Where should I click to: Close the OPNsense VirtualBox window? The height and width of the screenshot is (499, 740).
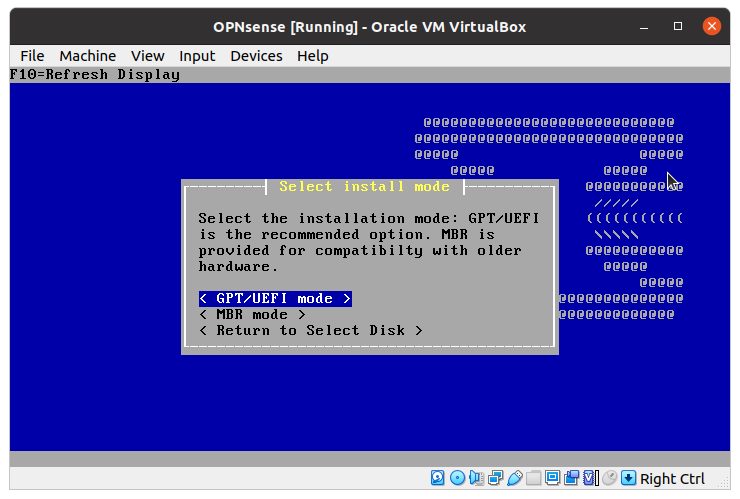[712, 26]
